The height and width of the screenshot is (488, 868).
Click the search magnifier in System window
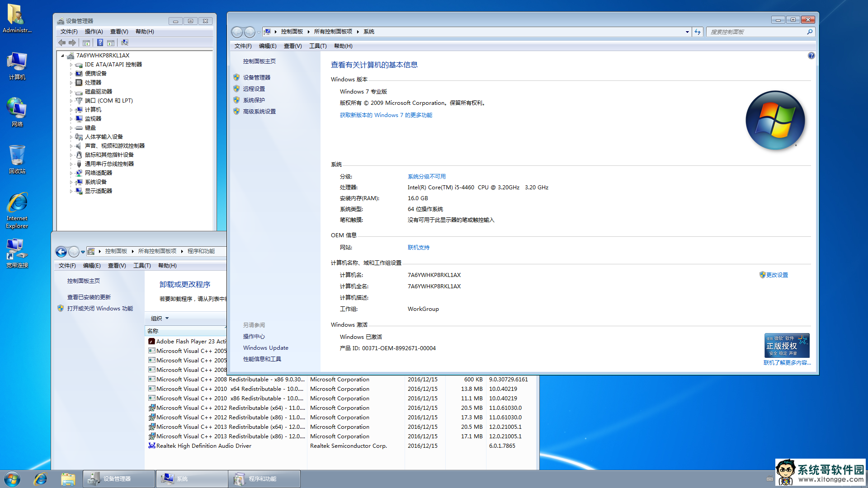tap(810, 32)
